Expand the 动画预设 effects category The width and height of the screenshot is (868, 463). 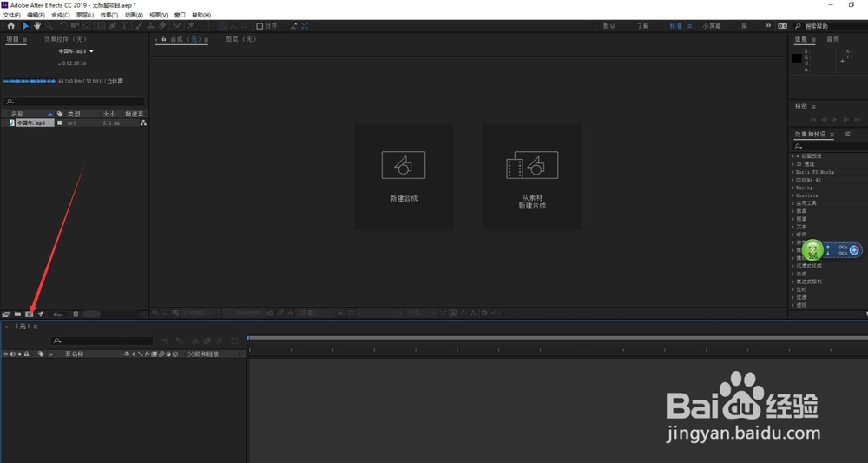tap(792, 156)
